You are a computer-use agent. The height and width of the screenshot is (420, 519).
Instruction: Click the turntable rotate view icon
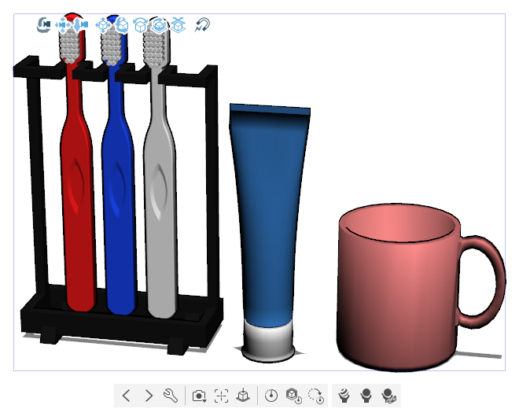[43, 25]
